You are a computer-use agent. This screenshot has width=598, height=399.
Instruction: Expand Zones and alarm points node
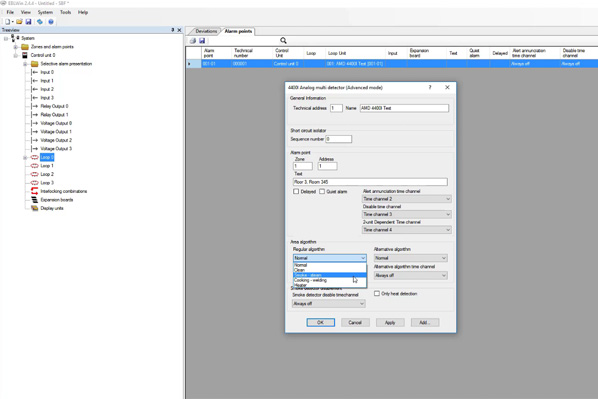click(x=16, y=47)
